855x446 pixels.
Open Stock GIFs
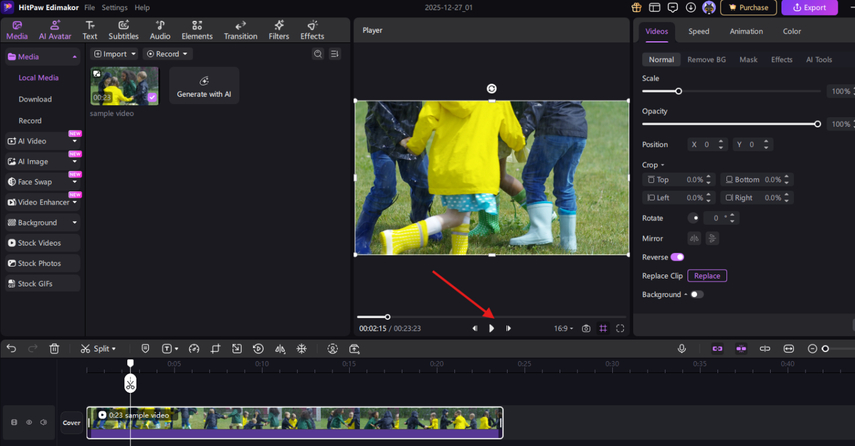43,284
